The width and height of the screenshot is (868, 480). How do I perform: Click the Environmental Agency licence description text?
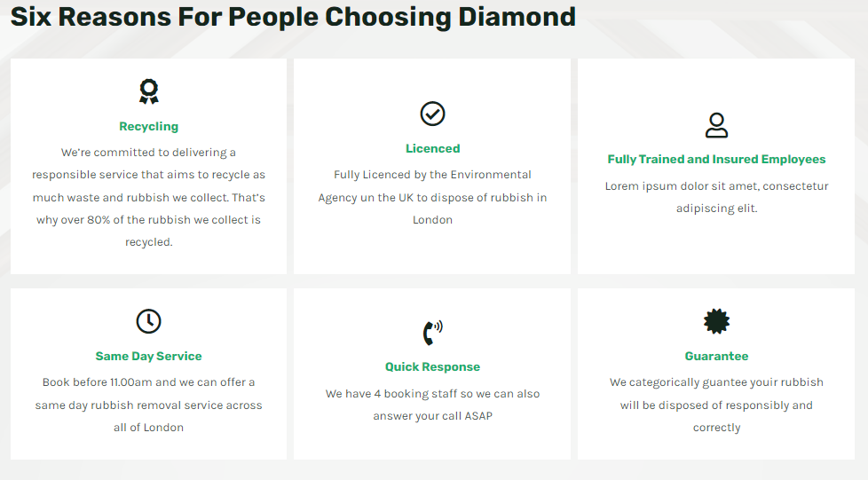(432, 197)
